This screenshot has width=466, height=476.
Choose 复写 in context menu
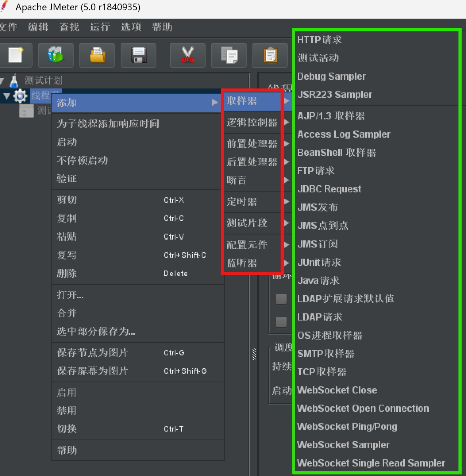point(137,255)
